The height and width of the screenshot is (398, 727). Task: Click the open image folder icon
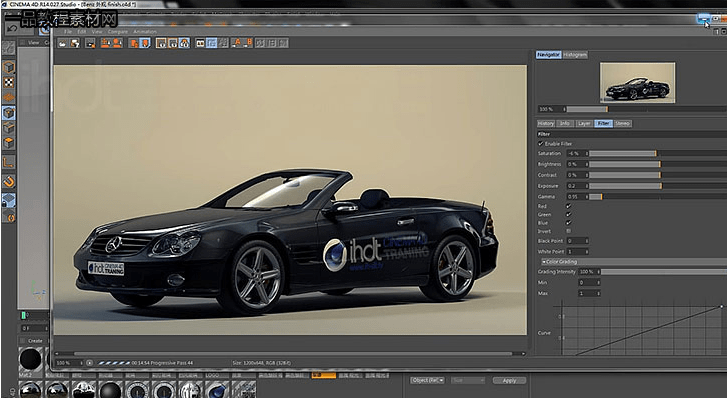63,43
